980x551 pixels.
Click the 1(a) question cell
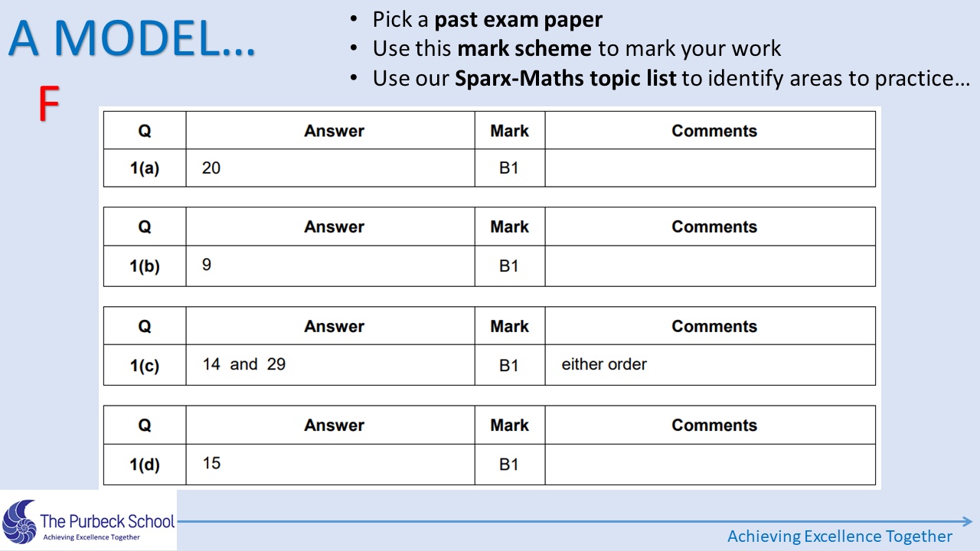(x=145, y=168)
